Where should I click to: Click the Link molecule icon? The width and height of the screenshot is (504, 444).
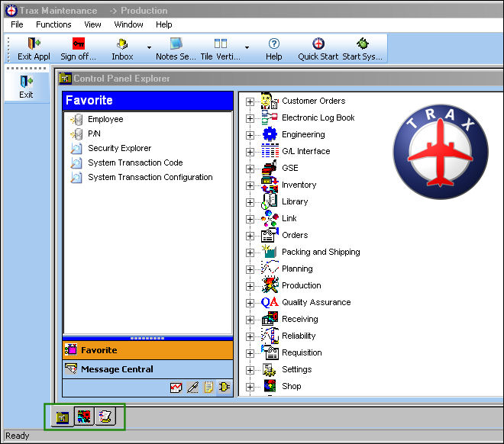point(270,218)
